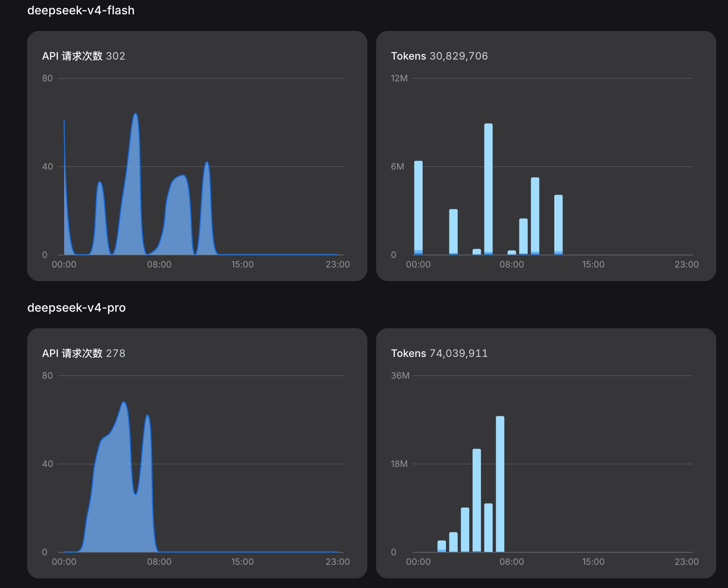The width and height of the screenshot is (728, 588).
Task: Click the 04:00 bar in pro Tokens chart
Action: pyautogui.click(x=465, y=530)
